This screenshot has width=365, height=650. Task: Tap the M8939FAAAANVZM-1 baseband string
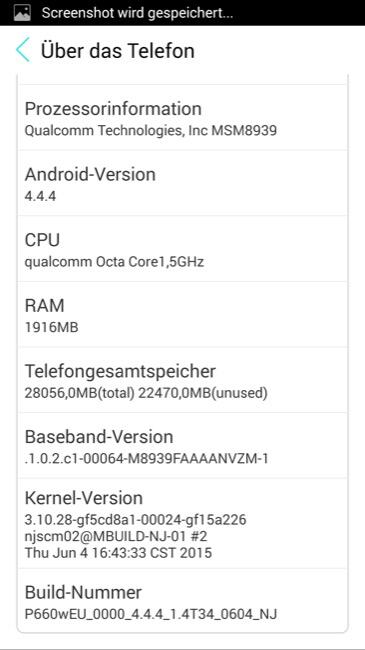tap(146, 458)
